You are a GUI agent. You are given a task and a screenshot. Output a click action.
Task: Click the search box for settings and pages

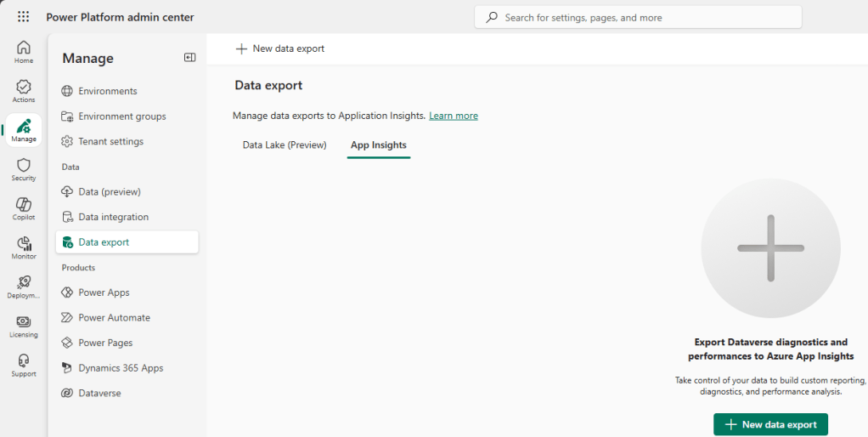[x=637, y=17]
